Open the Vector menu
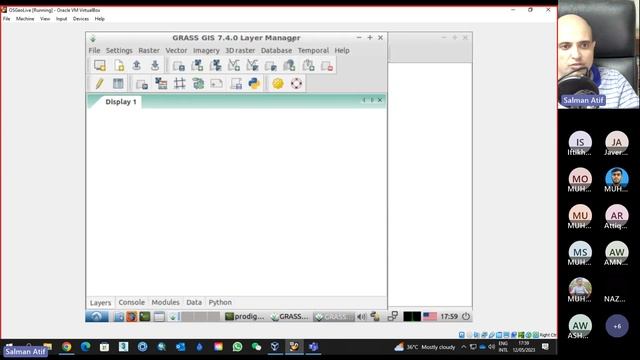 pos(176,50)
